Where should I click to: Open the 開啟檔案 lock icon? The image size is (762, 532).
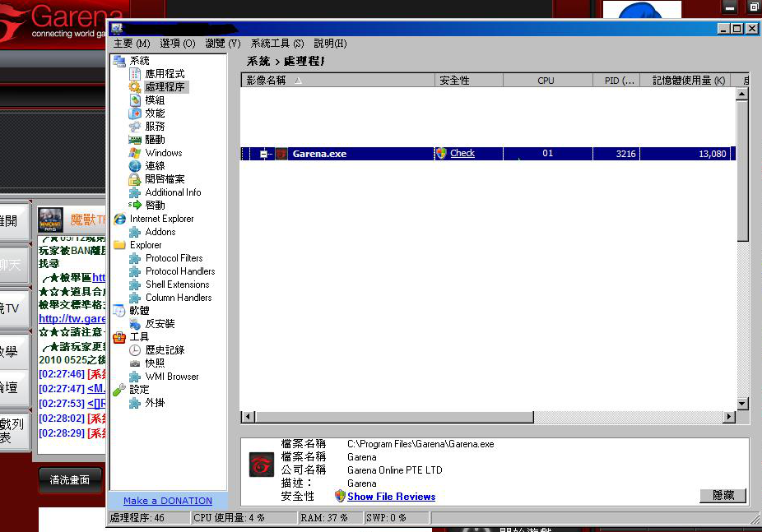point(135,179)
